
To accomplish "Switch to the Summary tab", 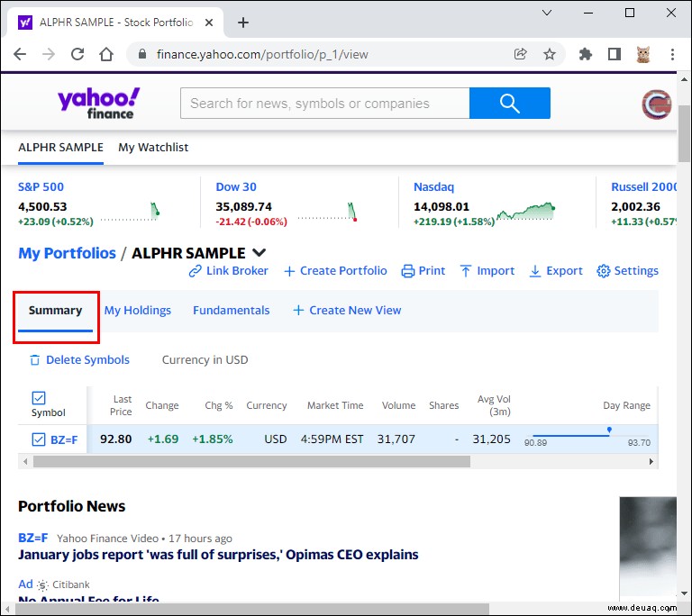I will (55, 310).
